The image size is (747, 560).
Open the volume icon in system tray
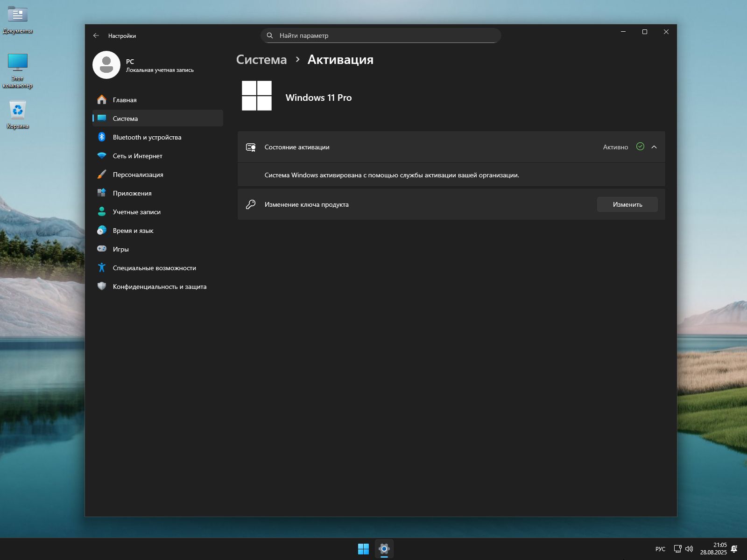click(x=689, y=549)
